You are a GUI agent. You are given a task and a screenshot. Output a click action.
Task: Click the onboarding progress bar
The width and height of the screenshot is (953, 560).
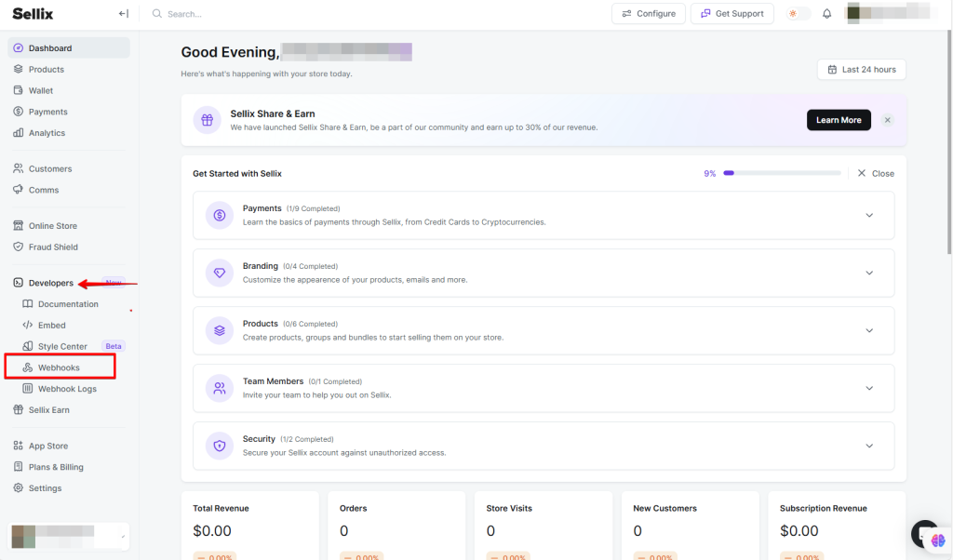782,173
